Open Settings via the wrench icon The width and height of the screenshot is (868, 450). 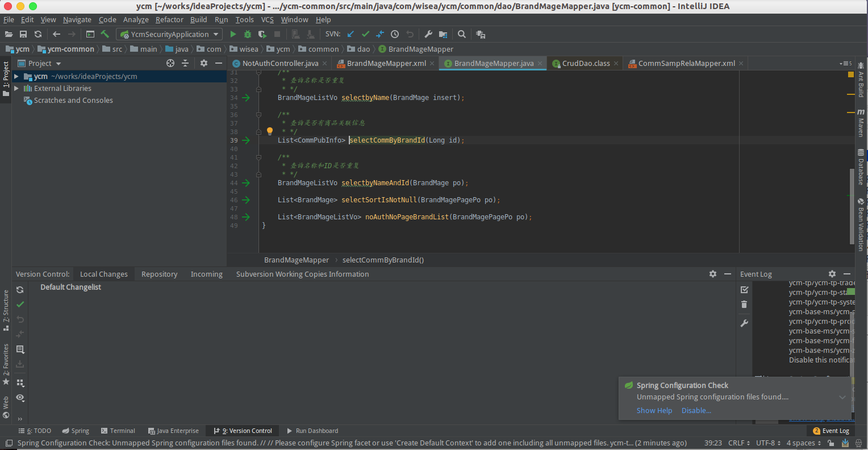[x=428, y=34]
